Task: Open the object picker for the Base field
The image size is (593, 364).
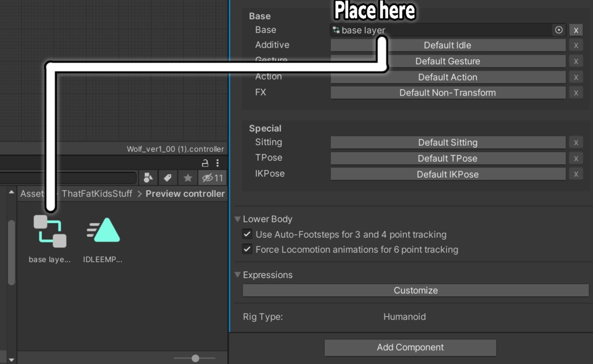Action: [x=558, y=30]
